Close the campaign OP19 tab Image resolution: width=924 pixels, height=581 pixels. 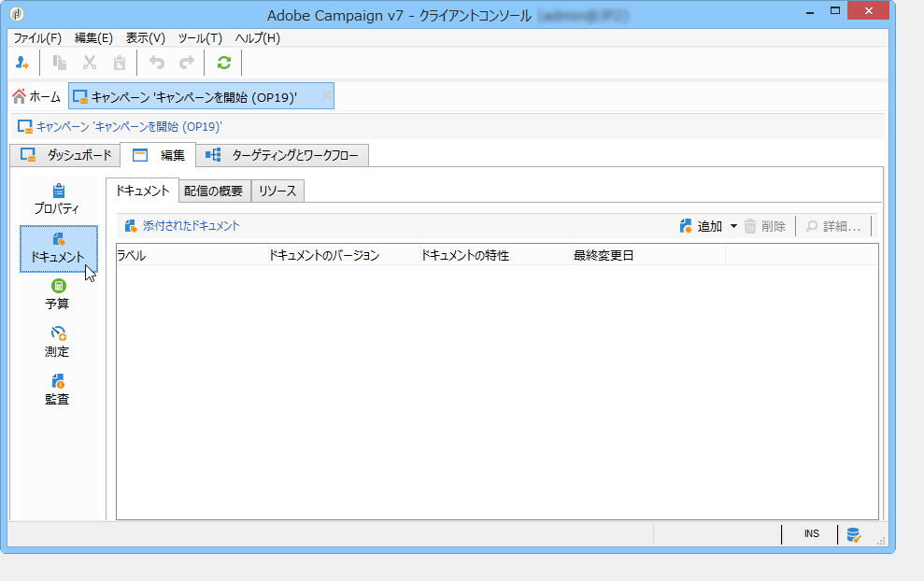(326, 96)
